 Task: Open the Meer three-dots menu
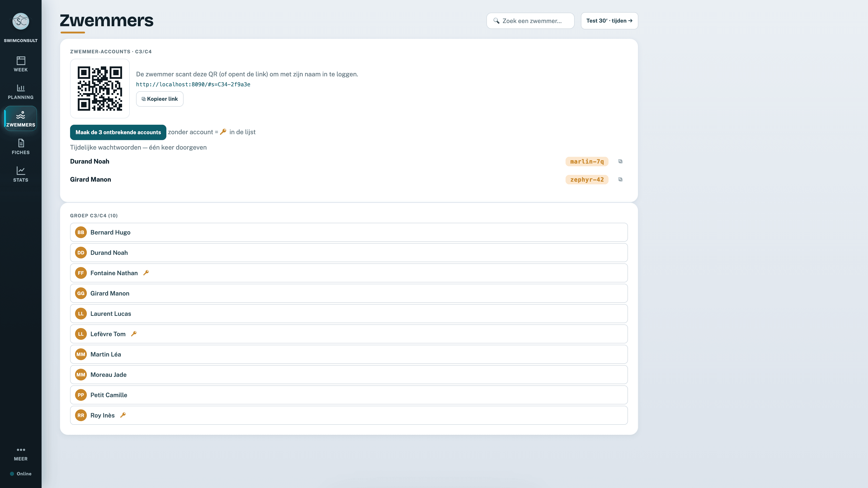point(21,450)
